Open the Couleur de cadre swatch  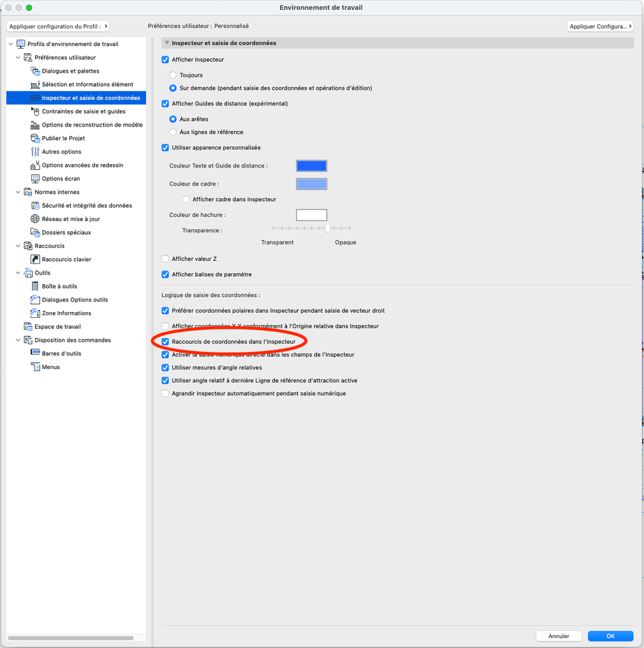(311, 184)
